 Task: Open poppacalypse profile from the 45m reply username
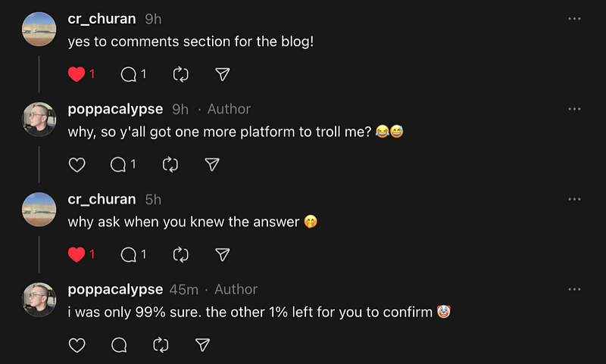click(115, 289)
